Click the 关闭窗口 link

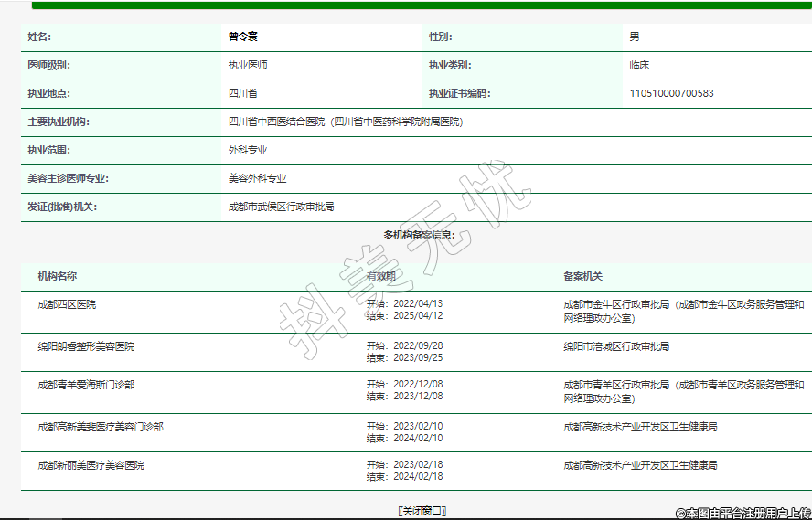tap(422, 511)
